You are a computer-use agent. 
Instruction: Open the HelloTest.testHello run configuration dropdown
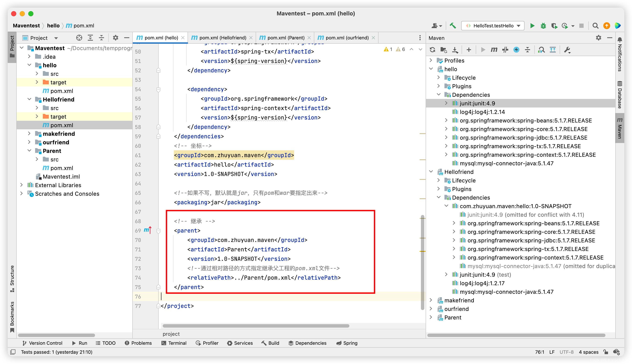pos(493,26)
